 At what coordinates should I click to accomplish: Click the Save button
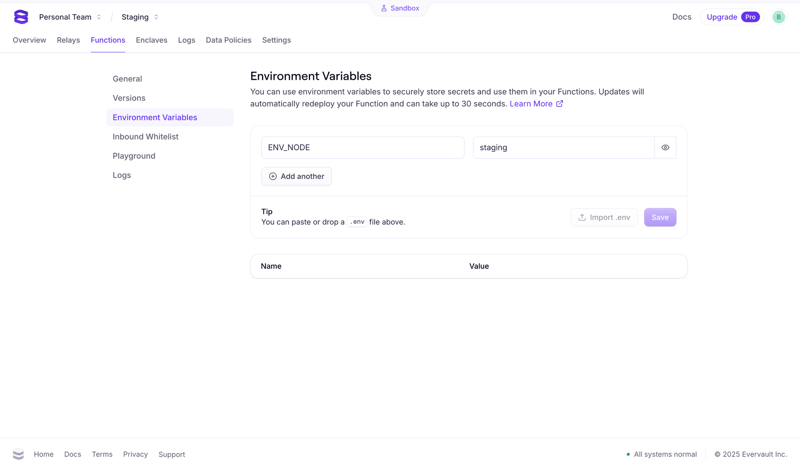click(660, 217)
